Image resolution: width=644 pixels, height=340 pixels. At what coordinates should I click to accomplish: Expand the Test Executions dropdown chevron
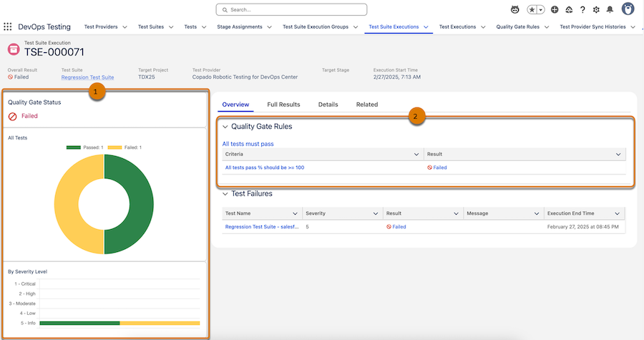[x=483, y=27]
